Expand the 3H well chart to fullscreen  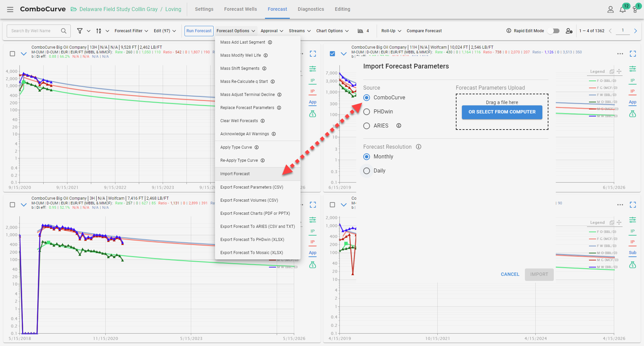pyautogui.click(x=313, y=205)
